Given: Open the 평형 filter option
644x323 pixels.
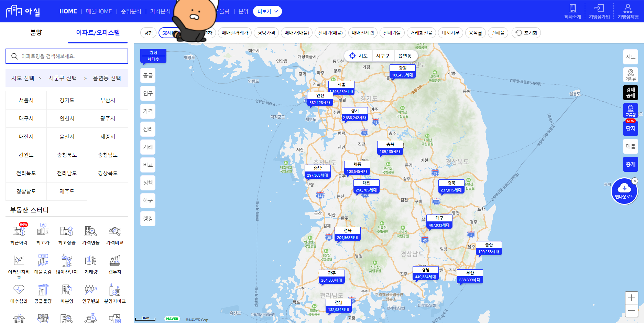Looking at the screenshot, I should (148, 33).
